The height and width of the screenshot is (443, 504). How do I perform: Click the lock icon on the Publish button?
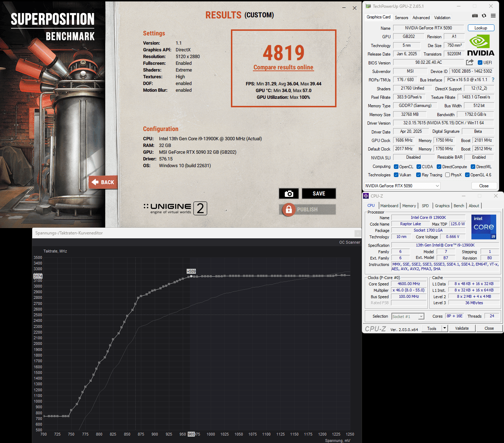pyautogui.click(x=289, y=209)
